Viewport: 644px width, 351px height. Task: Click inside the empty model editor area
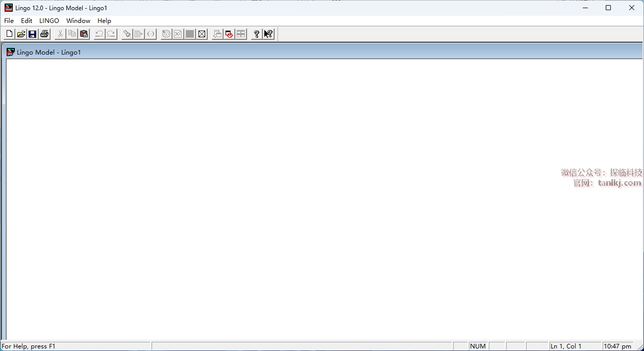click(324, 199)
